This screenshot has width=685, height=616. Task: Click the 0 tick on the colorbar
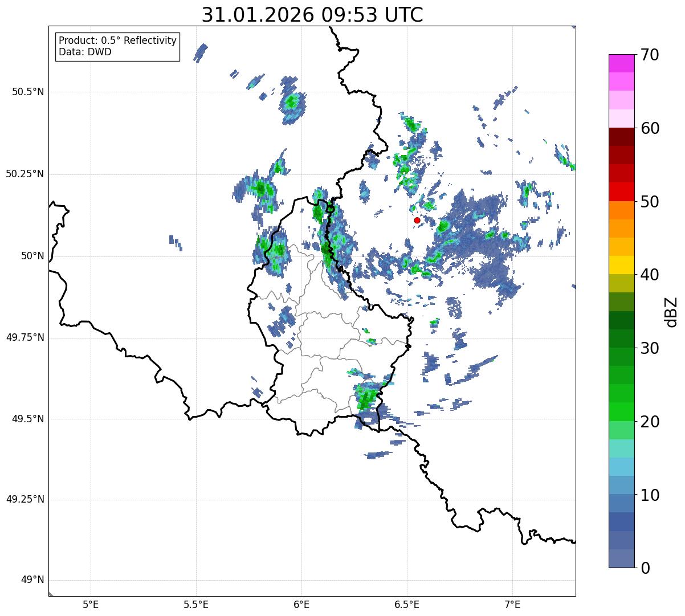click(645, 568)
